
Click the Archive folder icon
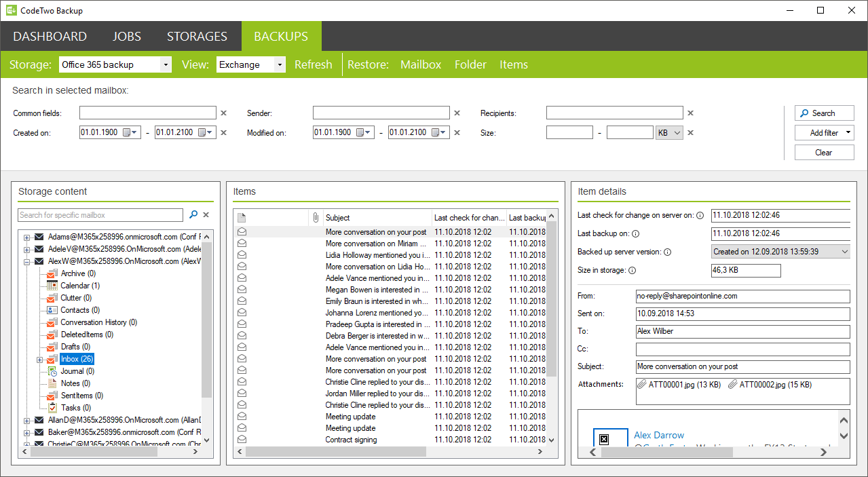pyautogui.click(x=52, y=273)
